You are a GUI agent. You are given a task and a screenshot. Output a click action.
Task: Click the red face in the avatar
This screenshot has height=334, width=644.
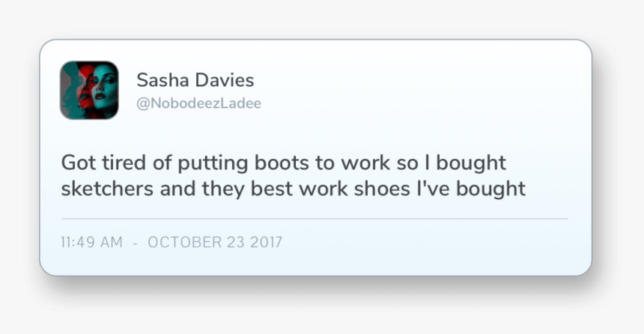(x=85, y=87)
